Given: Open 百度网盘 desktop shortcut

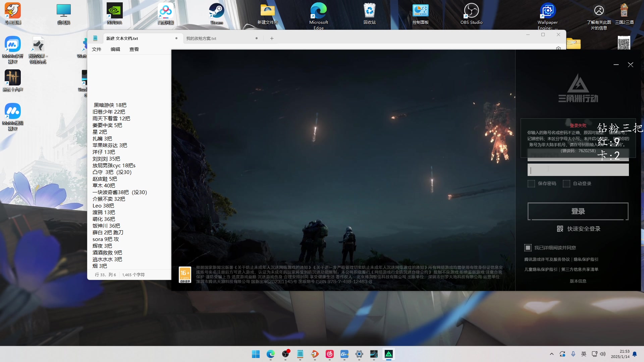Looking at the screenshot, I should pyautogui.click(x=166, y=13).
